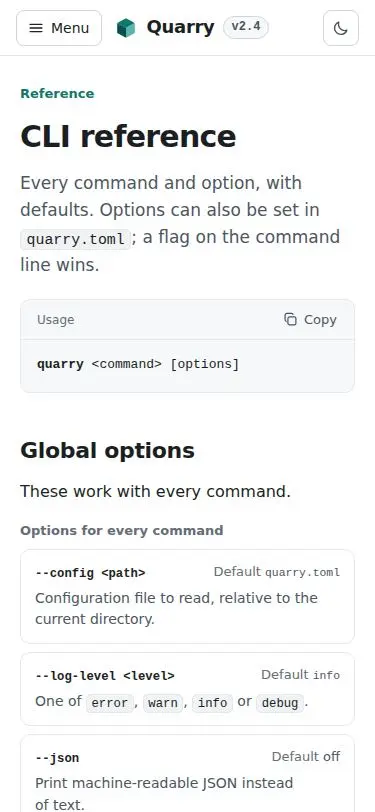Click the Default off label for --json
Screen dimensions: 375x812
[x=306, y=757]
